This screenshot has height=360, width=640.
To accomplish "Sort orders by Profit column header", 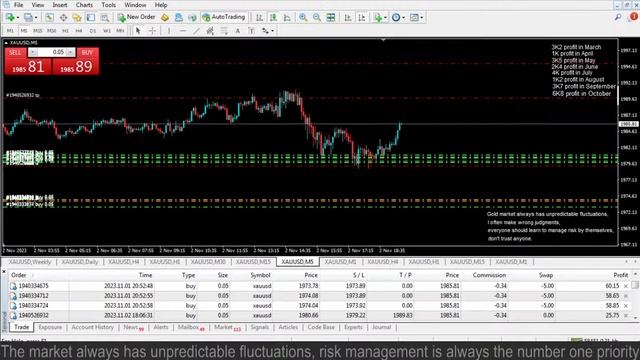I will [620, 275].
